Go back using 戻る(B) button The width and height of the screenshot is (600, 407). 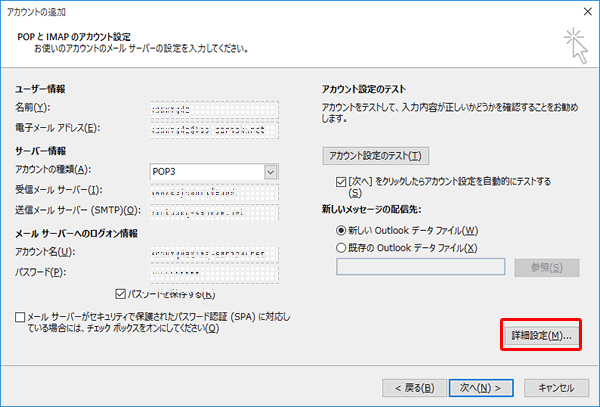[414, 388]
